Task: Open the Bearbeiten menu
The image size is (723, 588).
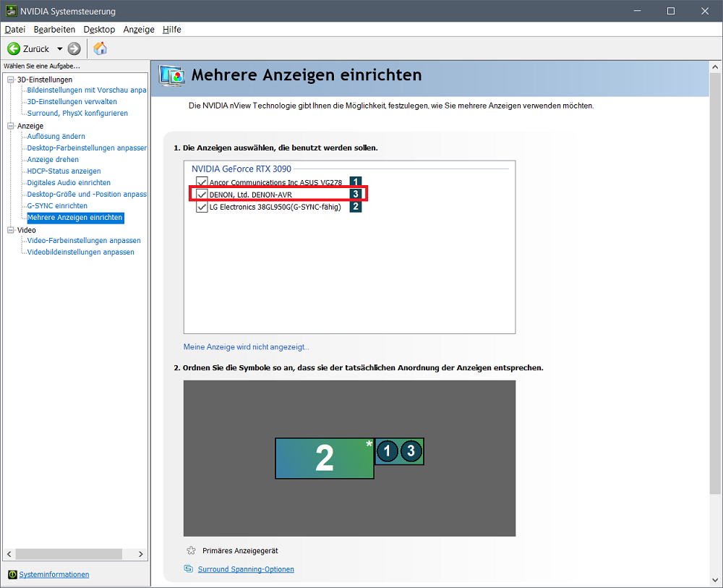Action: click(x=54, y=29)
